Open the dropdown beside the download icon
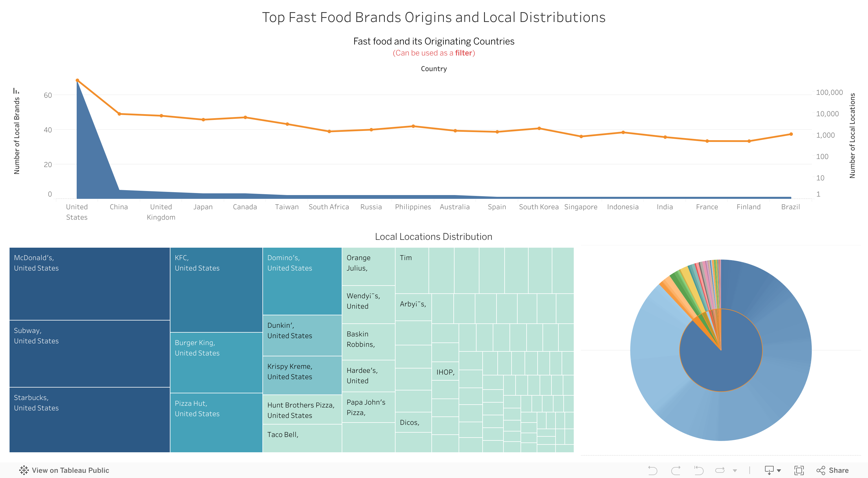This screenshot has width=868, height=478. tap(779, 470)
